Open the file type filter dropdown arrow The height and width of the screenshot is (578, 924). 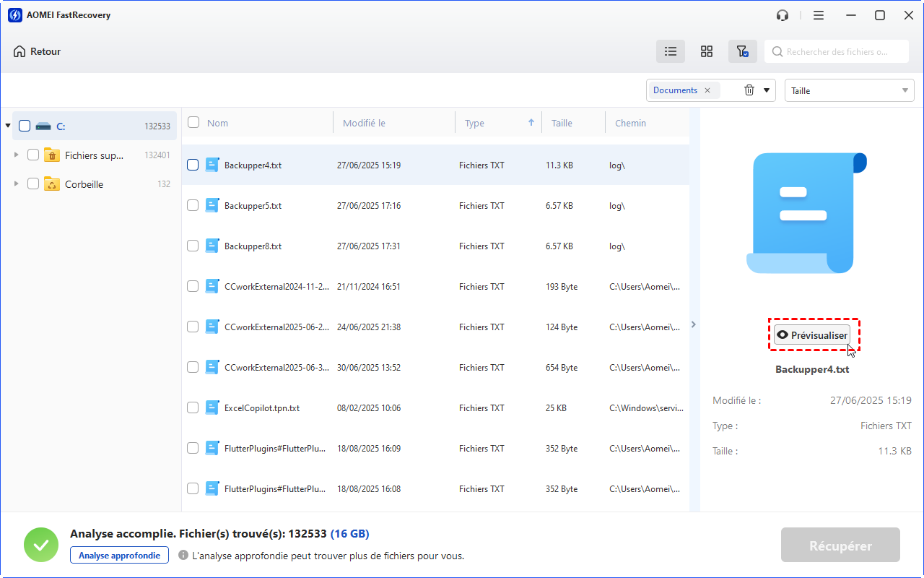[767, 90]
